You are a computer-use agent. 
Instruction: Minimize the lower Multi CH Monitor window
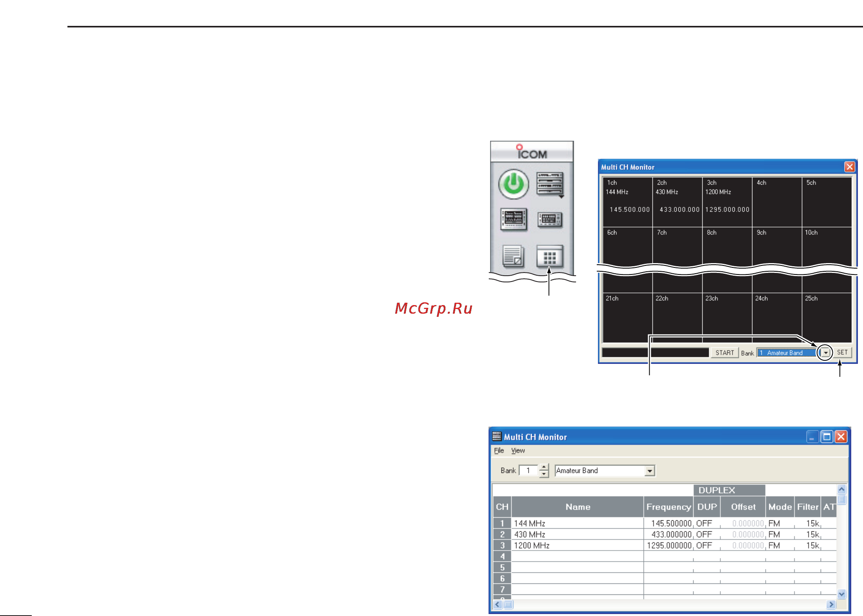pos(812,436)
